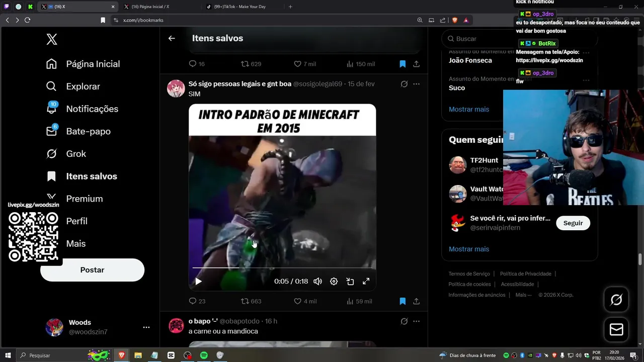Select Itens salvos in sidebar
This screenshot has width=644, height=362.
coord(82,176)
